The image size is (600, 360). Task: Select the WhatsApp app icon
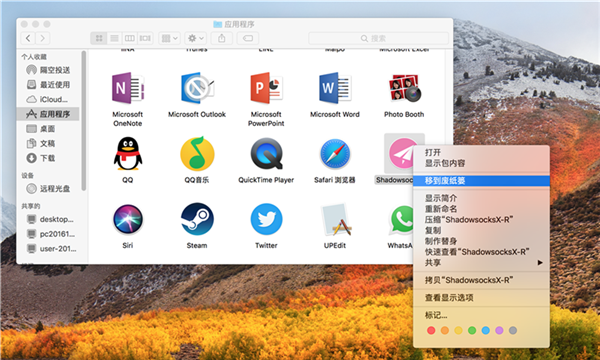click(401, 220)
